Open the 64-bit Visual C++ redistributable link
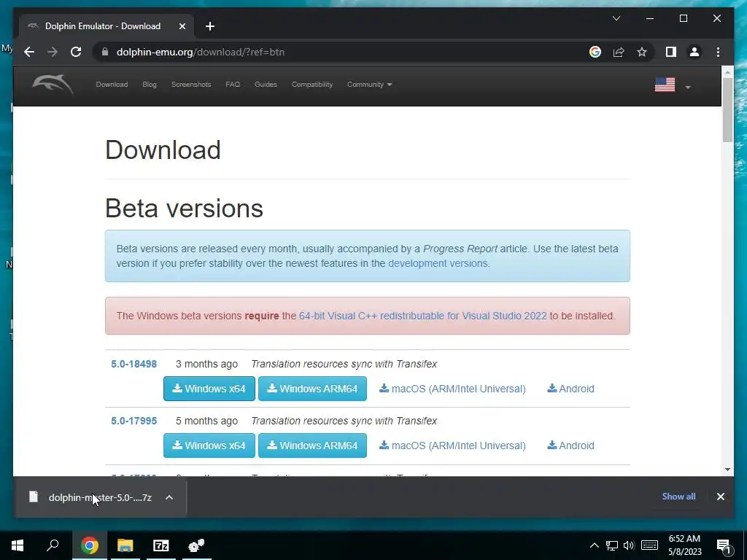 coord(422,316)
